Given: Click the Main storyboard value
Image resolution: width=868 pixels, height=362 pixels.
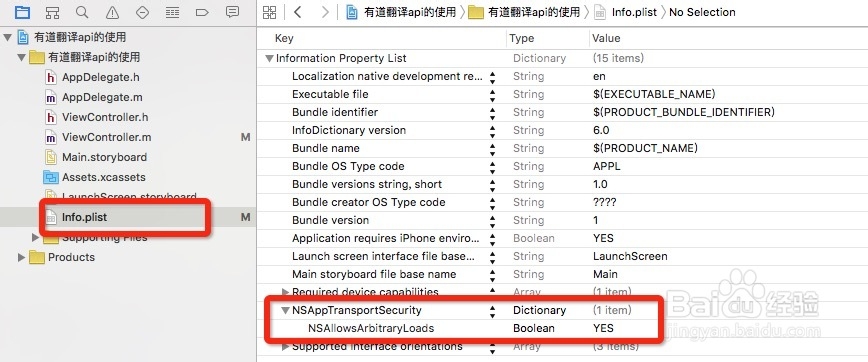Looking at the screenshot, I should pyautogui.click(x=605, y=274).
